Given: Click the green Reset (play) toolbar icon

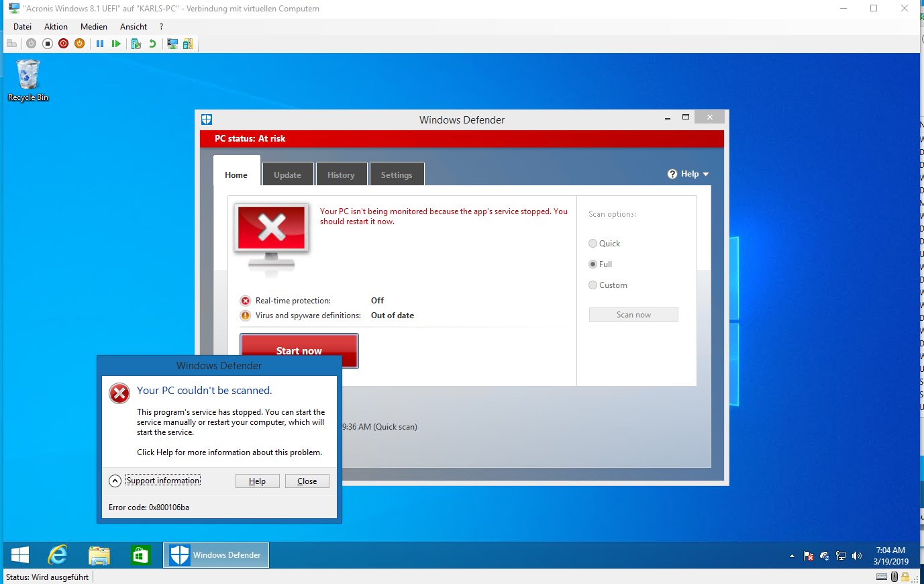Looking at the screenshot, I should pyautogui.click(x=116, y=44).
